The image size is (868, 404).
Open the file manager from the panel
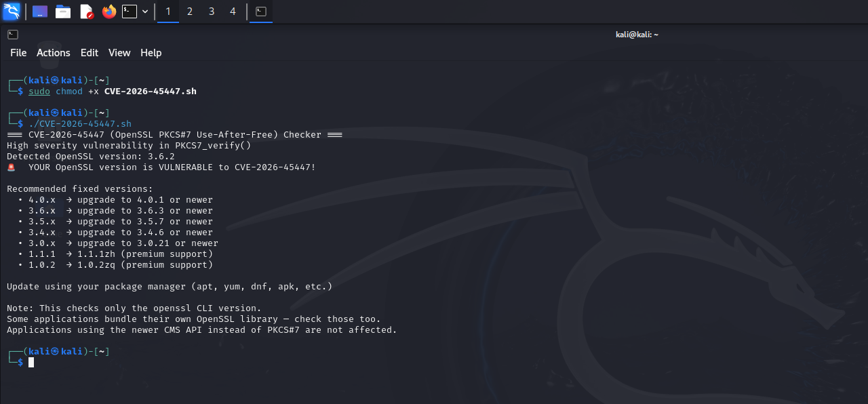63,12
